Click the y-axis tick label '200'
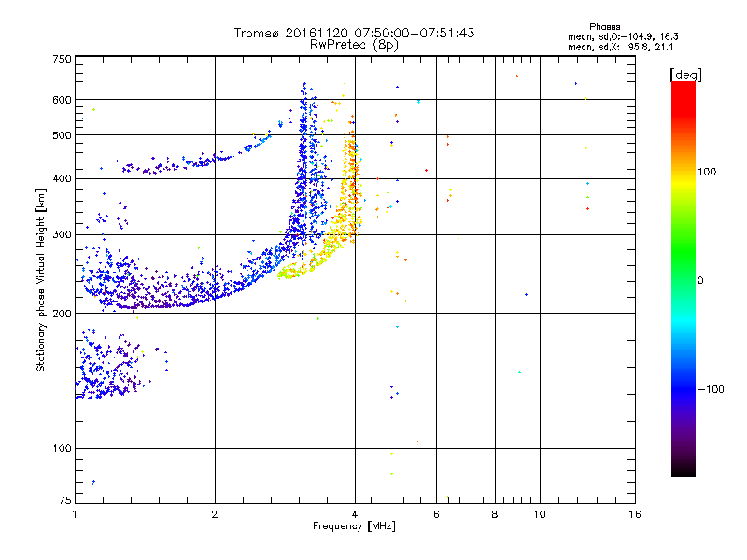This screenshot has height=560, width=747. (x=63, y=314)
